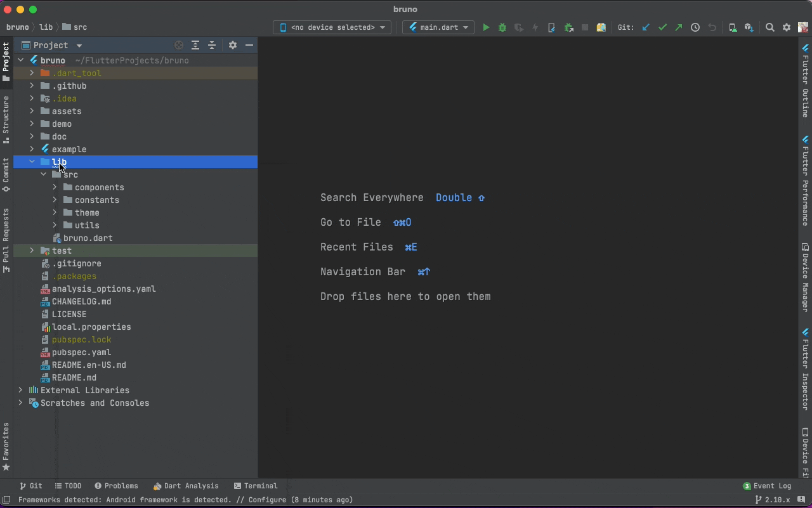Viewport: 812px width, 508px height.
Task: Collapse the lib folder chevron
Action: click(32, 162)
